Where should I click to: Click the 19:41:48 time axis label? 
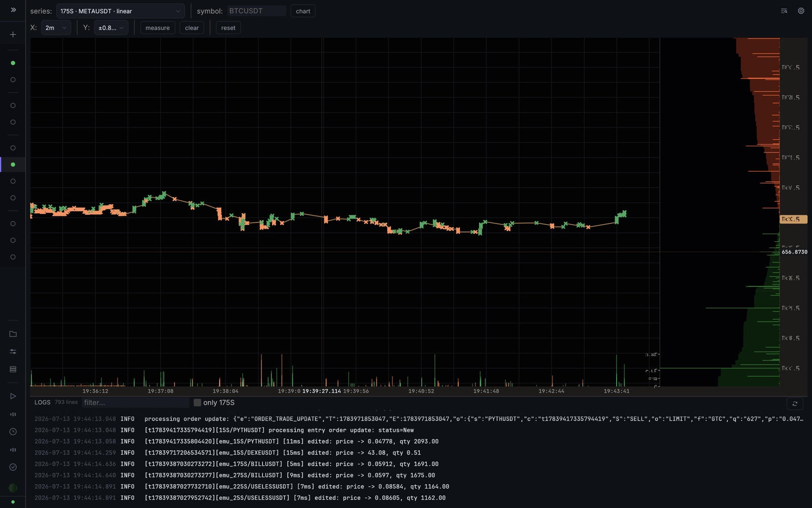486,391
